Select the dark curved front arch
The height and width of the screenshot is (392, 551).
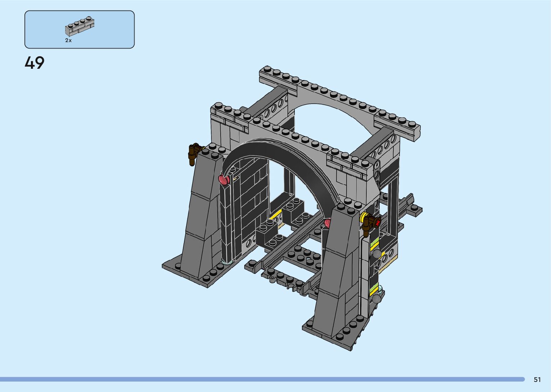tap(284, 151)
